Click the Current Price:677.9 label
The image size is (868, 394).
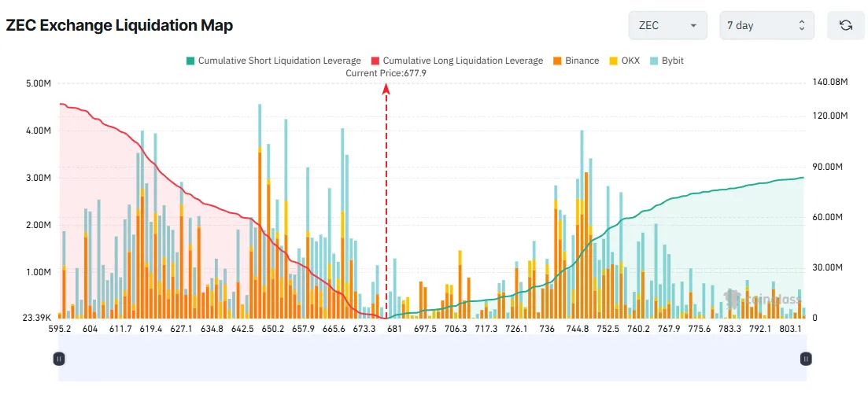coord(386,73)
